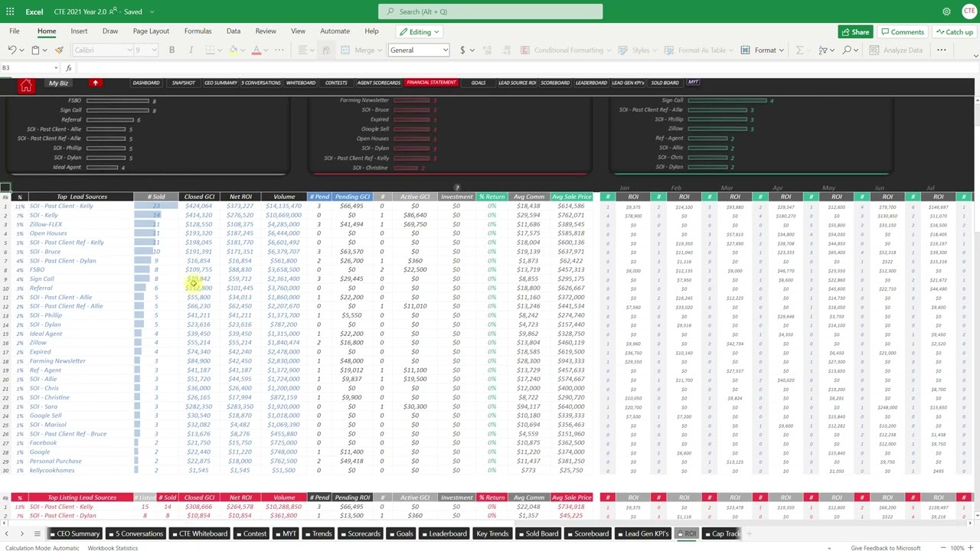Open the Font name Calibri box
This screenshot has height=551, width=980.
103,51
